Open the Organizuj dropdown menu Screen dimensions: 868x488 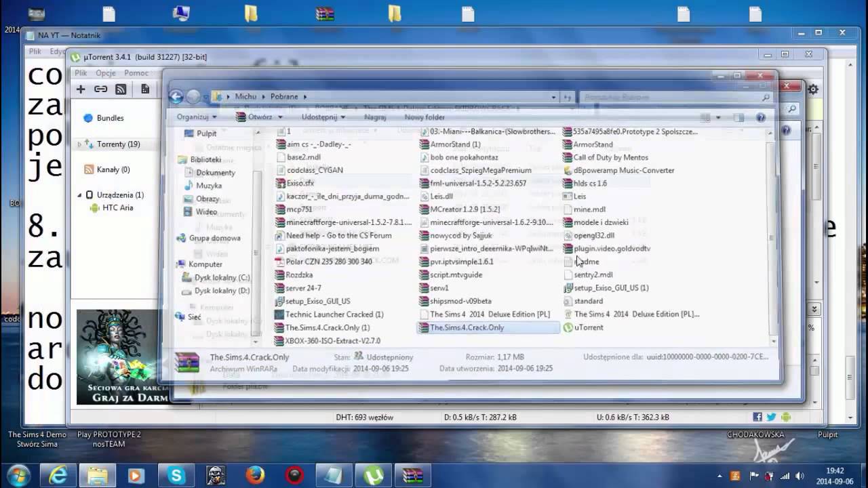pos(195,117)
